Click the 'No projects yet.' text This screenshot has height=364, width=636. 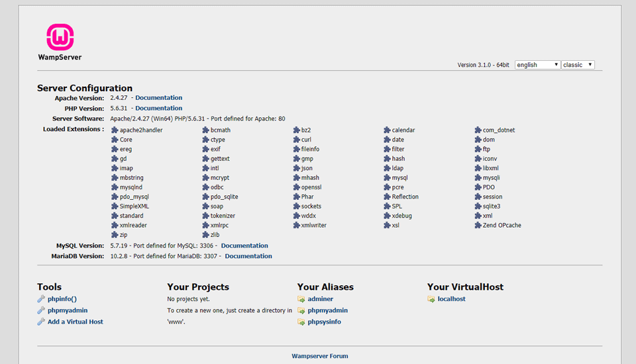(x=188, y=299)
